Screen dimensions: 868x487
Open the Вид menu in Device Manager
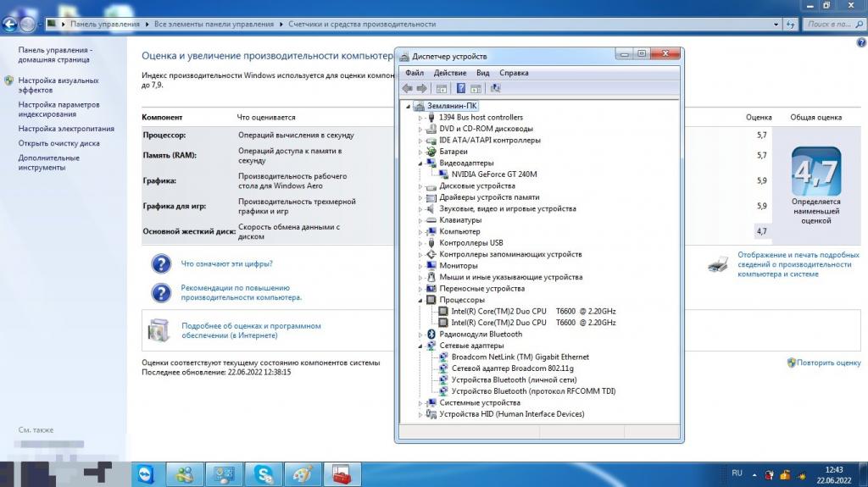[482, 73]
